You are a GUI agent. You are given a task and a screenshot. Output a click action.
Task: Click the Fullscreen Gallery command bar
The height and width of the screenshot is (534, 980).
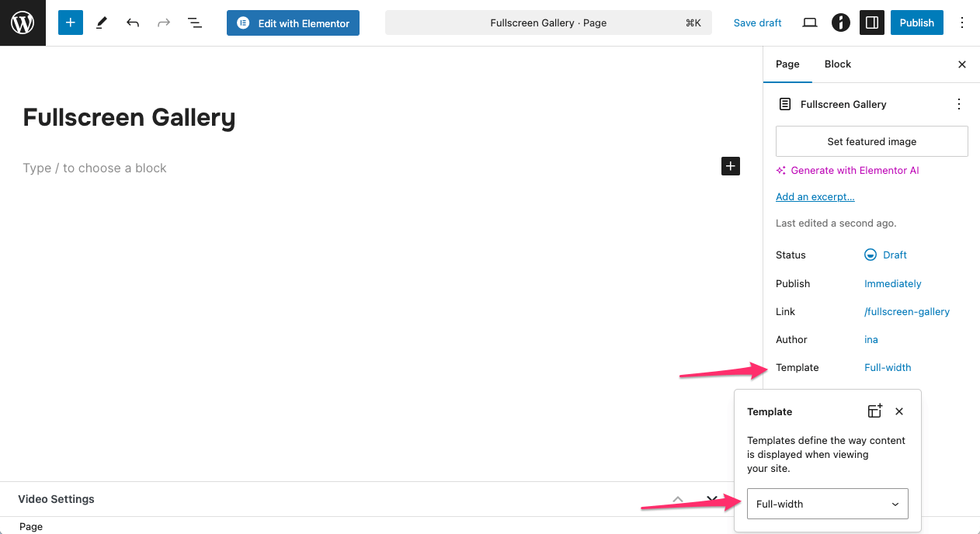(548, 23)
